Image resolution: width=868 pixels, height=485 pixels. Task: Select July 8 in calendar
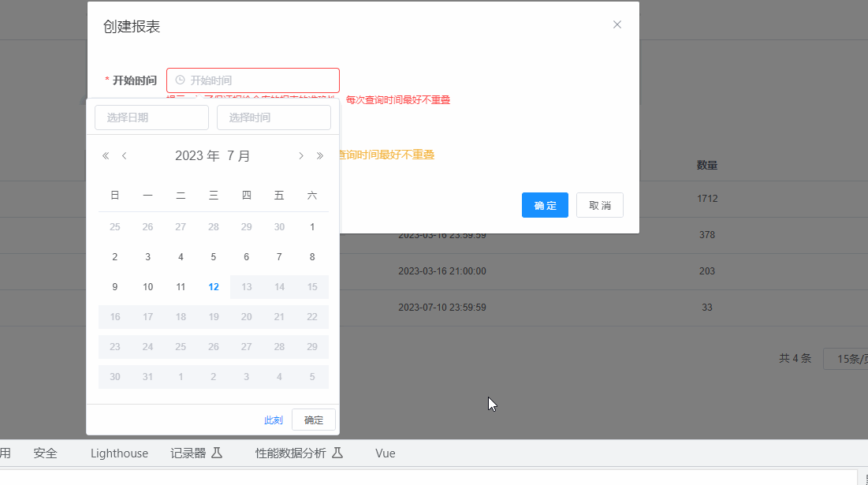[312, 257]
